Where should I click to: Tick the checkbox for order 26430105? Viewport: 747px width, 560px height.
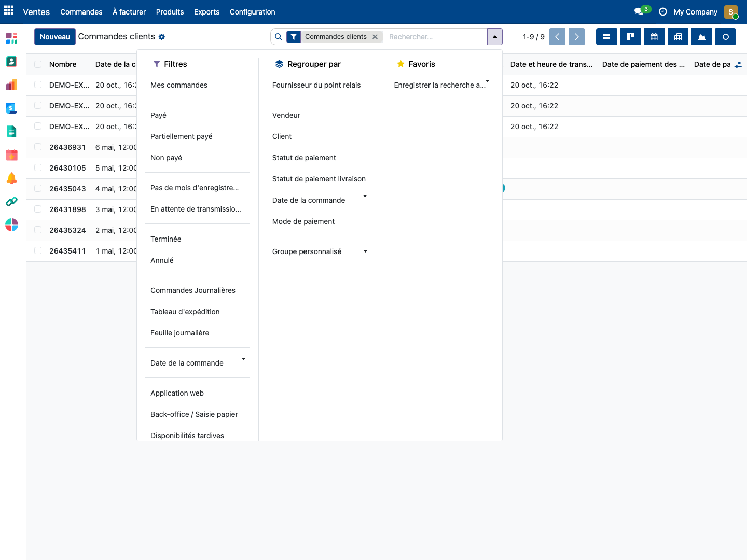(38, 168)
